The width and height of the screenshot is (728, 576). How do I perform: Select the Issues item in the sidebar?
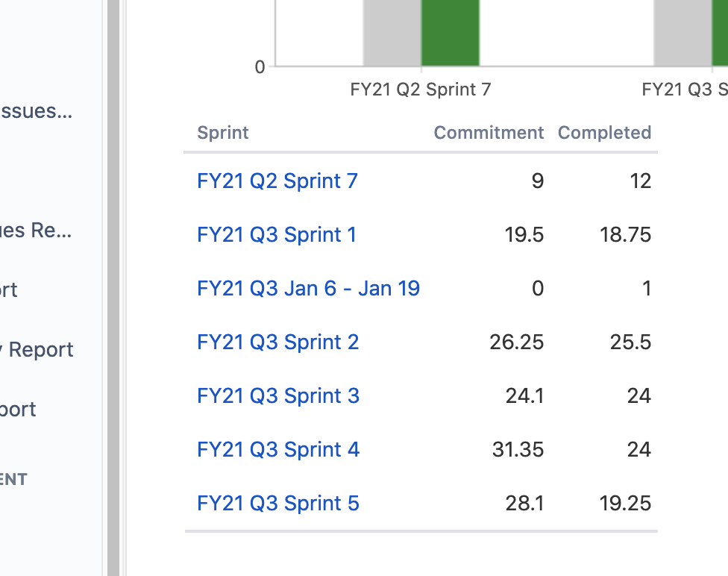(x=37, y=111)
